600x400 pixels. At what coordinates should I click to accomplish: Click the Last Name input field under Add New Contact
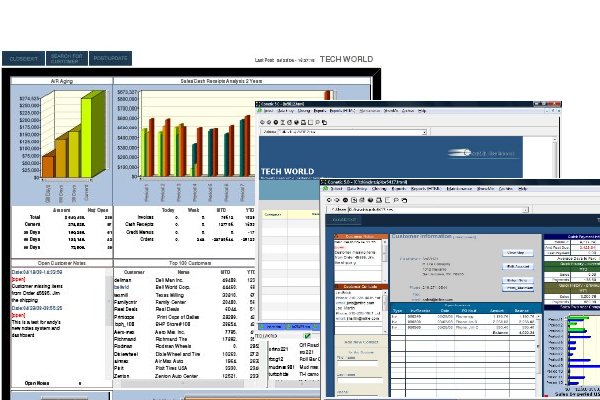pyautogui.click(x=360, y=380)
